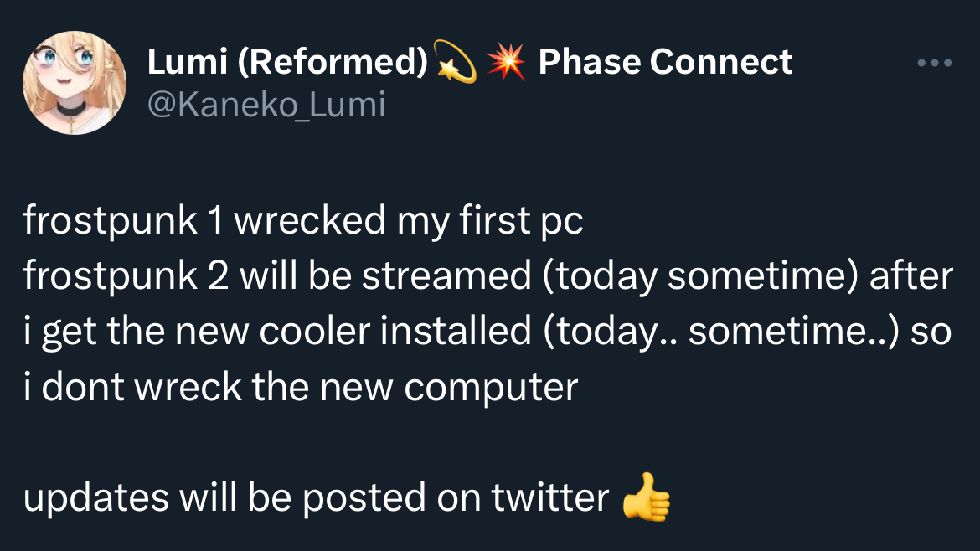Click the word 'twitter' in the last line
980x551 pixels.
click(x=549, y=497)
